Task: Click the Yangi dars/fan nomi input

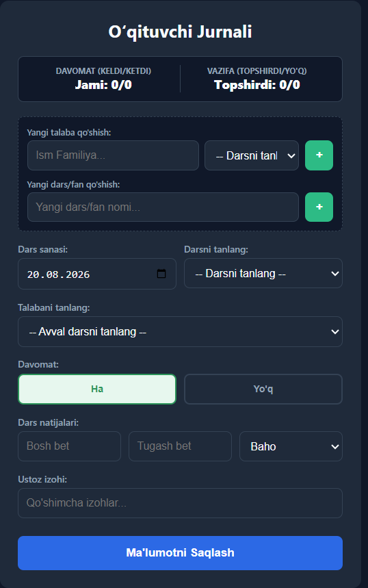Action: (x=163, y=207)
